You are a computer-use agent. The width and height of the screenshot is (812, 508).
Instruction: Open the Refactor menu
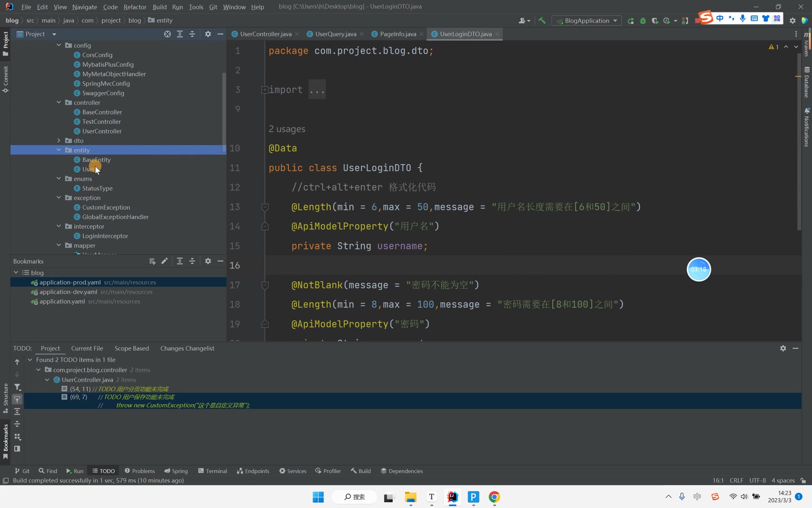[x=135, y=7]
